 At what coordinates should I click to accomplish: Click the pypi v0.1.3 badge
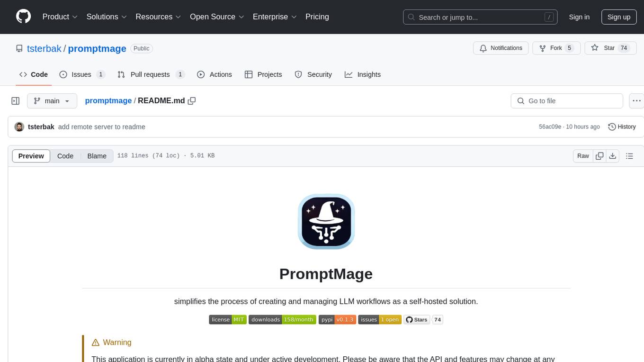coord(337,320)
